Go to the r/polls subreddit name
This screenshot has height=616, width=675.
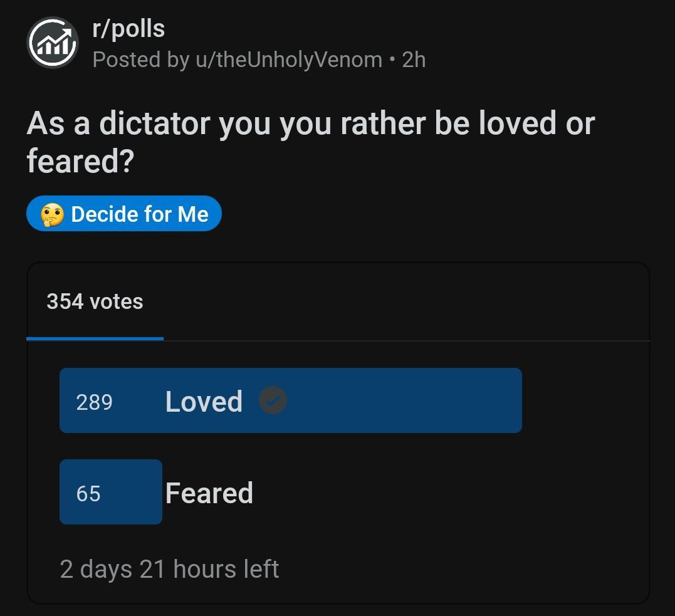point(128,28)
